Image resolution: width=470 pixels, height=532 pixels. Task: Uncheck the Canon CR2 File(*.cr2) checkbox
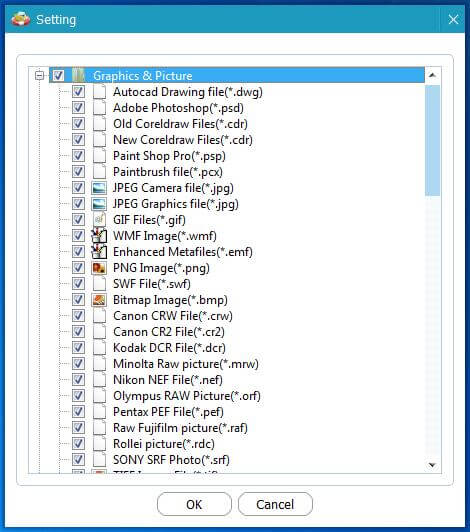click(78, 331)
